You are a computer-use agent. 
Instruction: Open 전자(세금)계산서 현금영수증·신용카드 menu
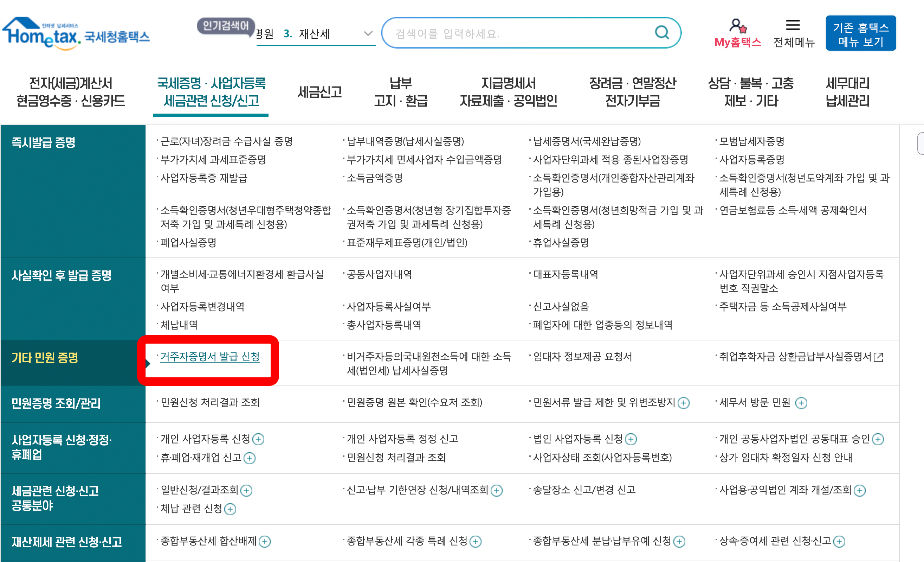(71, 92)
